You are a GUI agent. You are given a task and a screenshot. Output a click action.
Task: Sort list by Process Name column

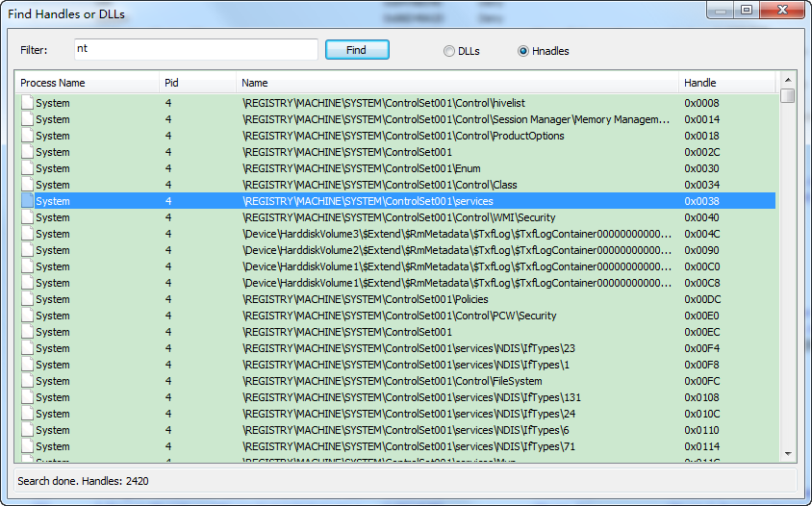tap(87, 83)
